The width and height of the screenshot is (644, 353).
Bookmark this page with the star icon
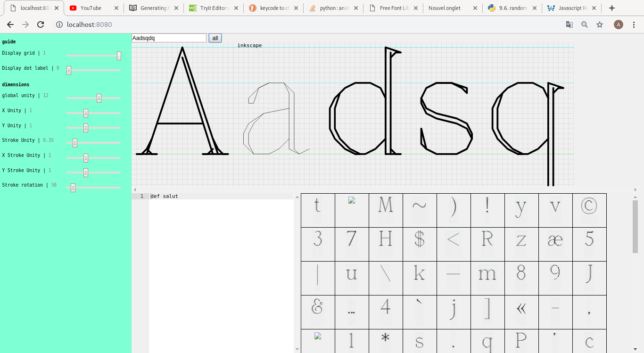[600, 25]
